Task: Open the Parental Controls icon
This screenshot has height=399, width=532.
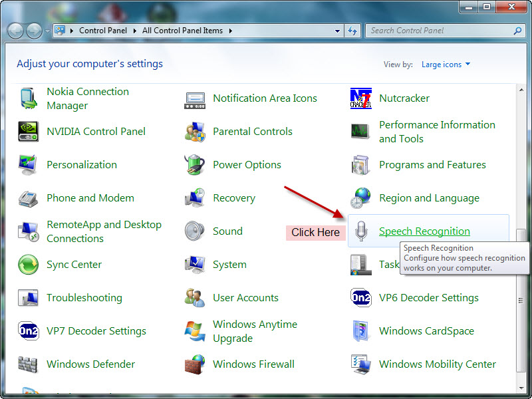Action: coord(195,132)
